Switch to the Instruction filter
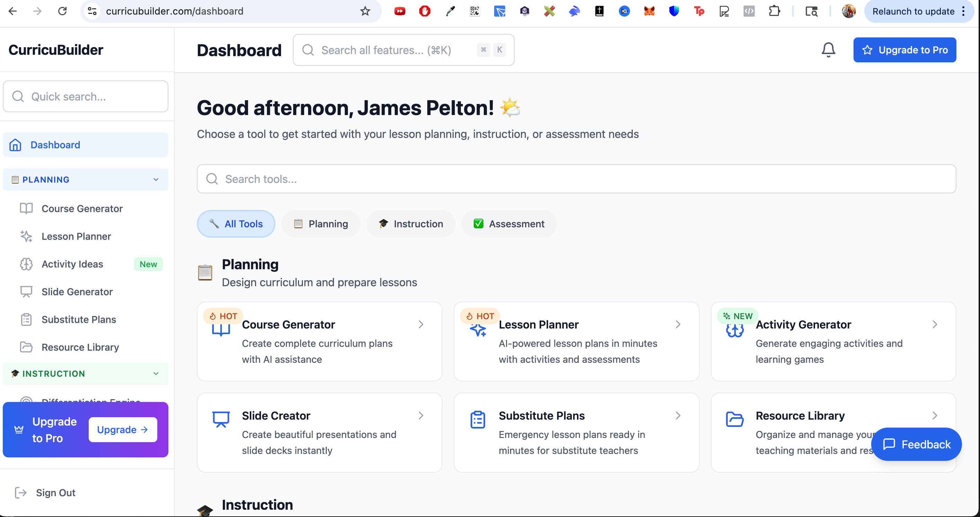Viewport: 980px width, 517px height. pos(411,224)
